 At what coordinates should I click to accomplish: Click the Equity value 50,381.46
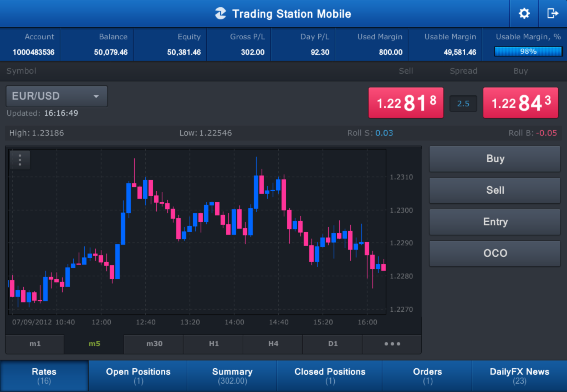pos(183,53)
